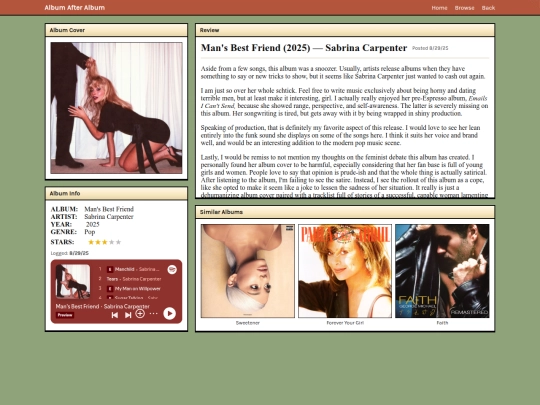Open the large Man's Best Friend album cover
The width and height of the screenshot is (540, 405).
[x=116, y=108]
